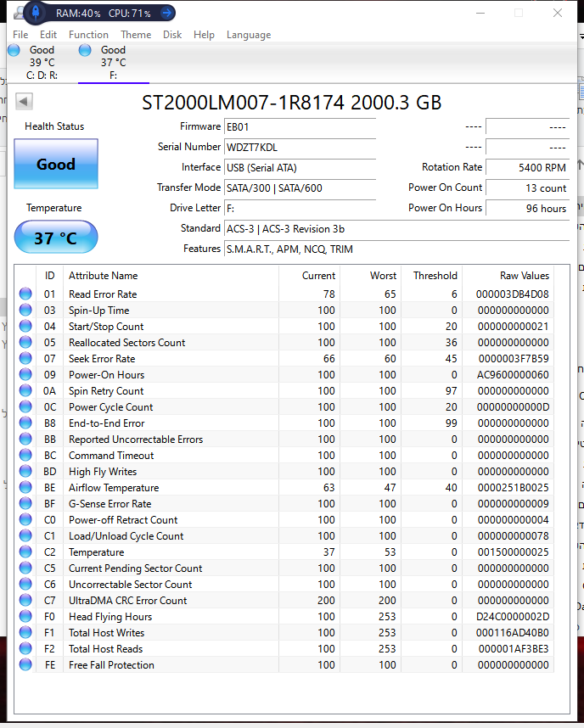Click status orb for Free Fall Protection
584x728 pixels.
point(25,664)
